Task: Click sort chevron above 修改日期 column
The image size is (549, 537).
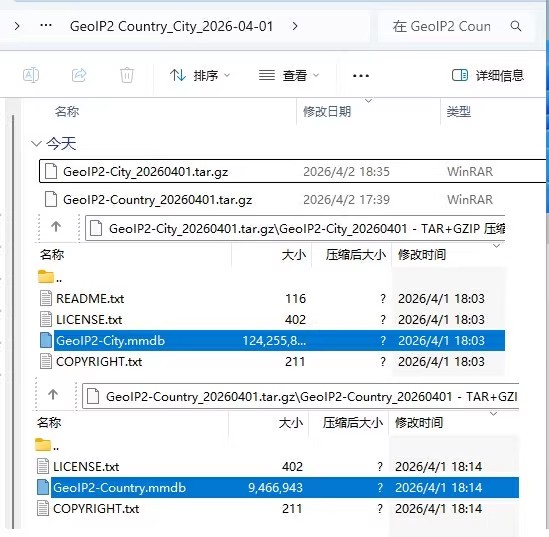Action: pyautogui.click(x=368, y=101)
